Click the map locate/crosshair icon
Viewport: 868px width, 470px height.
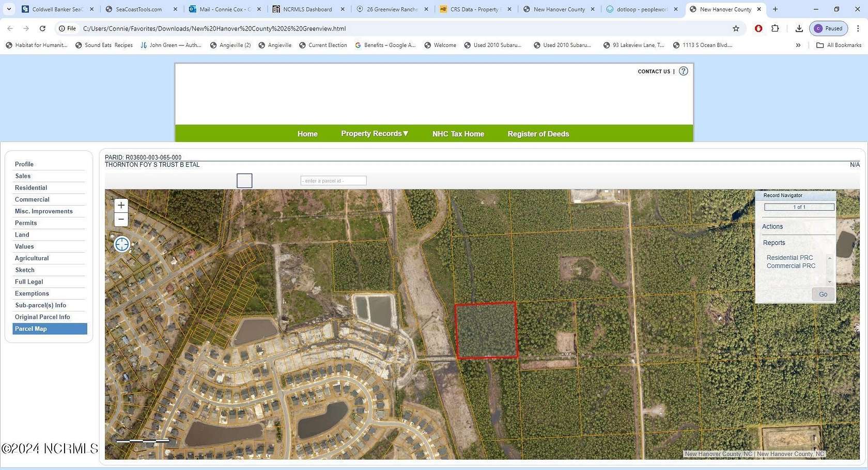(x=122, y=244)
